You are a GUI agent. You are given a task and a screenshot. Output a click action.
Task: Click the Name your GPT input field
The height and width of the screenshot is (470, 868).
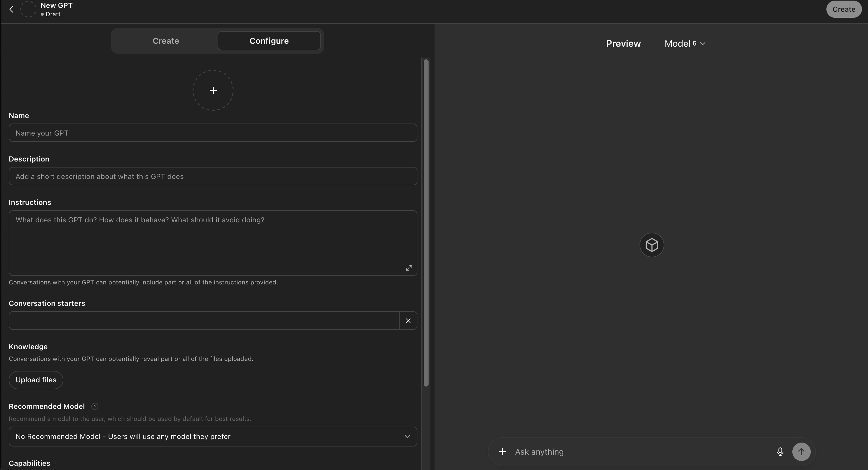212,133
